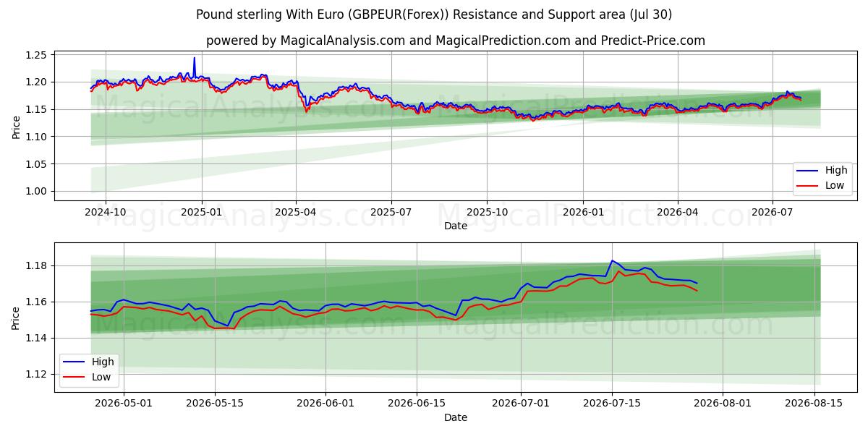868x434 pixels.
Task: Click the 2026-05-01 date tick label
Action: point(124,404)
